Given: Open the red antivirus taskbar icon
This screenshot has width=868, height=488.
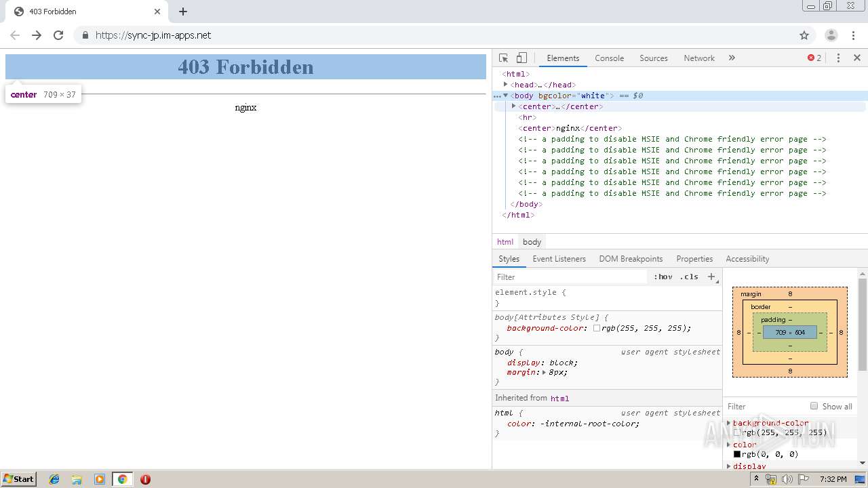Looking at the screenshot, I should point(145,479).
